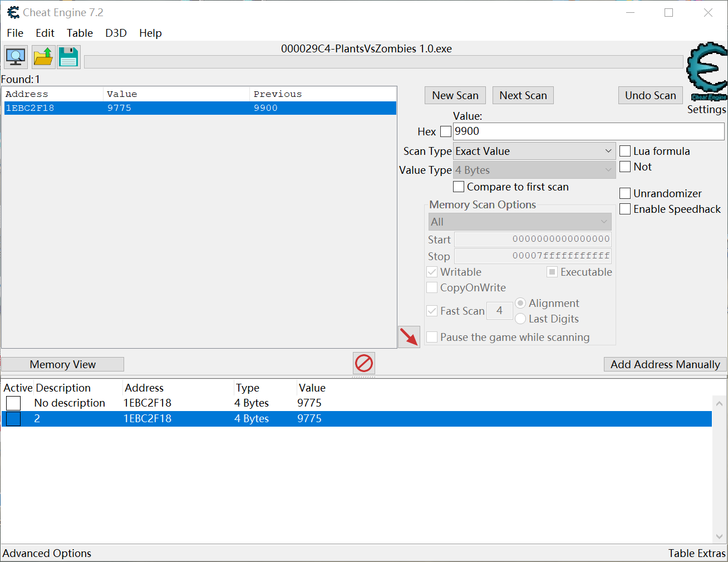Click the Next Scan button
728x562 pixels.
coord(523,95)
